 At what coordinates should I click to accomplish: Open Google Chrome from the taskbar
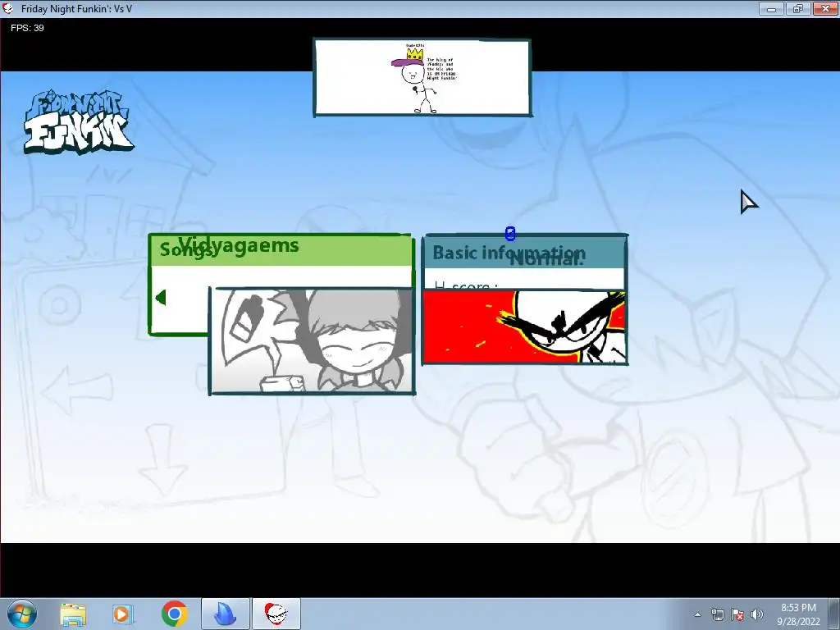tap(174, 614)
